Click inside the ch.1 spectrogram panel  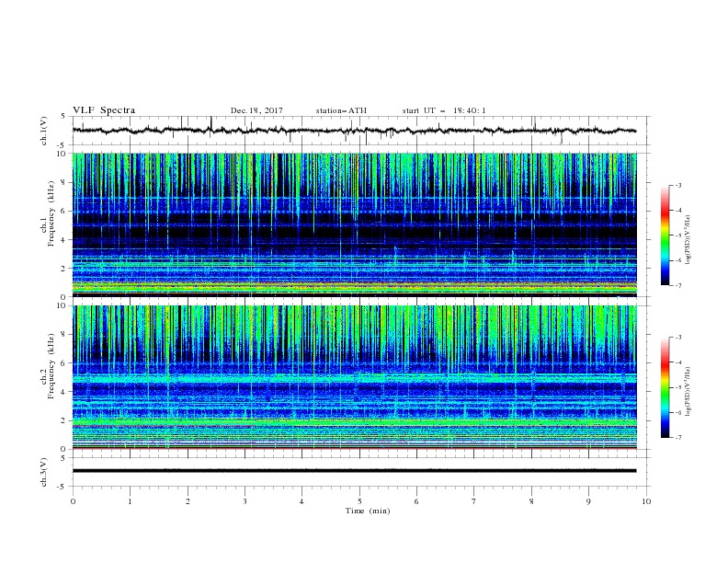pyautogui.click(x=354, y=224)
